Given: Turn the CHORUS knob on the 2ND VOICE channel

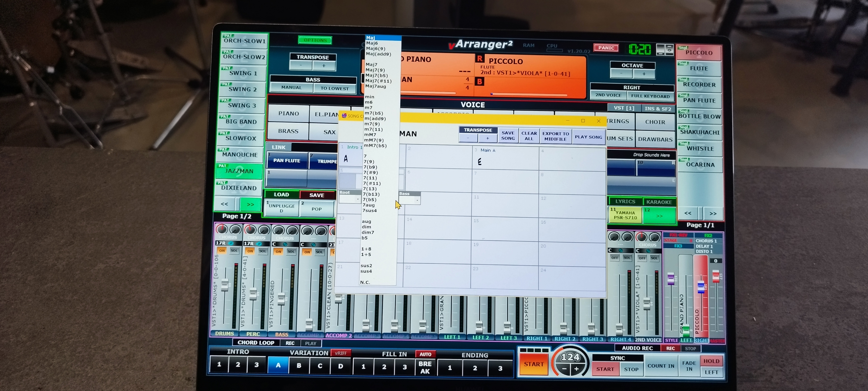Looking at the screenshot, I should pos(654,237).
